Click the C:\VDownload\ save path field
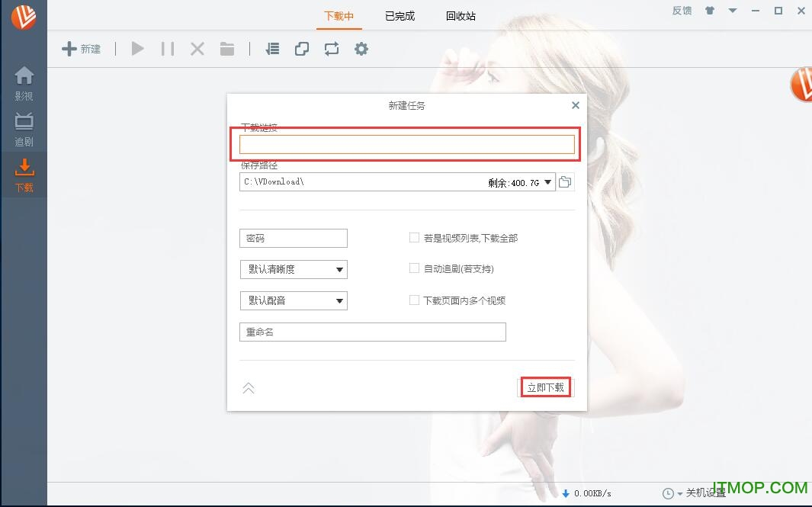The height and width of the screenshot is (507, 812). (396, 181)
